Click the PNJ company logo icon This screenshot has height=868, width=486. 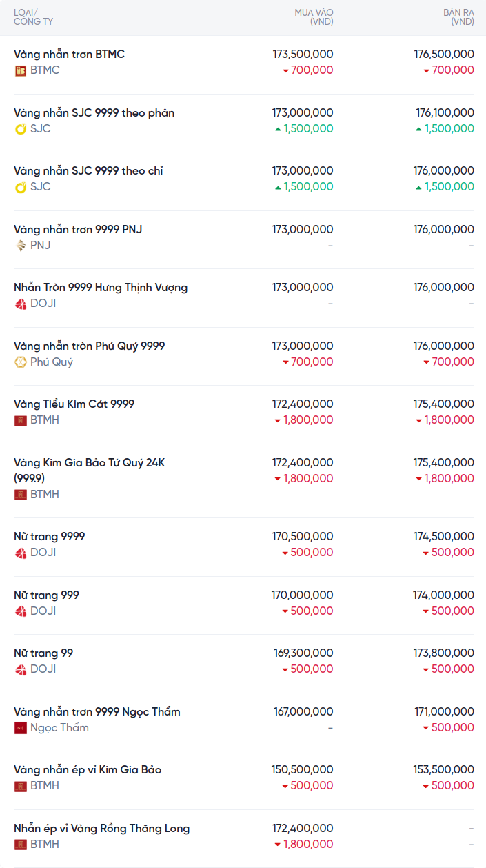21,246
